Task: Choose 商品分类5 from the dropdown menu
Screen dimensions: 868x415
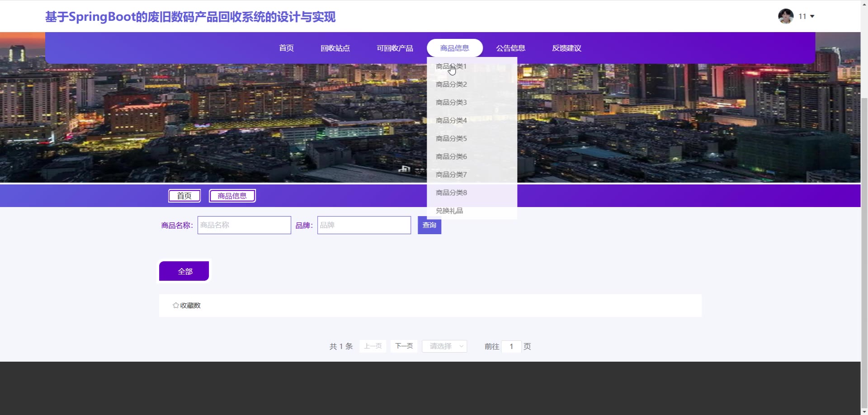Action: (472, 139)
